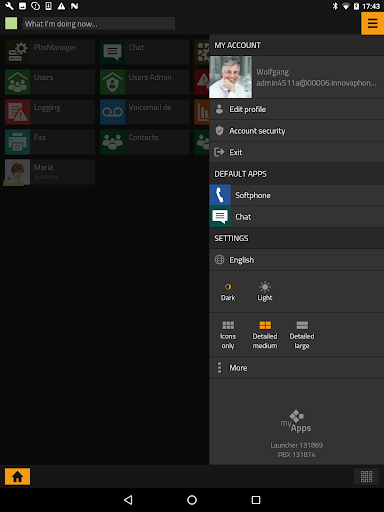This screenshot has width=384, height=512.
Task: Open Chat under Default Apps
Action: click(296, 217)
